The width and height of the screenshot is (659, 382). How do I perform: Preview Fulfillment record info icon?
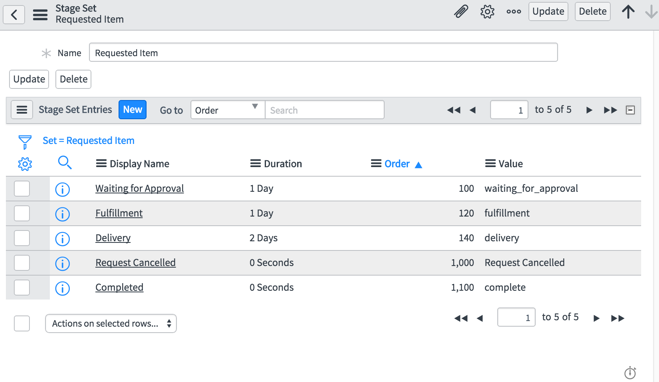point(62,214)
